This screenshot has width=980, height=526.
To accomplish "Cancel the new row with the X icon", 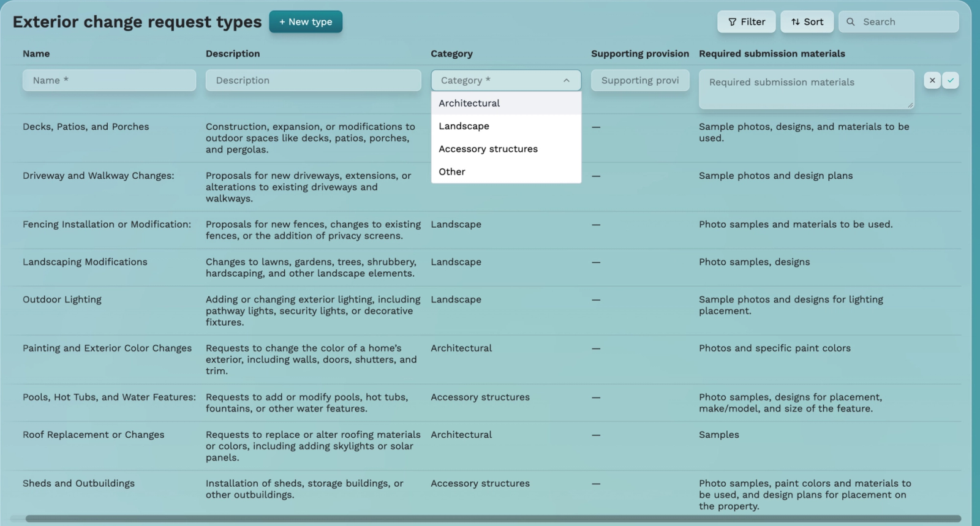I will tap(932, 80).
